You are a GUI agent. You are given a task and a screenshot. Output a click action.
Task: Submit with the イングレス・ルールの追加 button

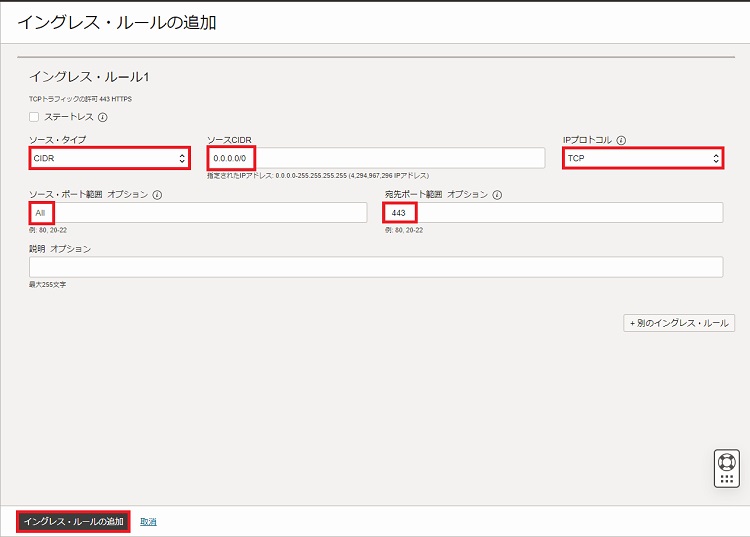coord(73,521)
